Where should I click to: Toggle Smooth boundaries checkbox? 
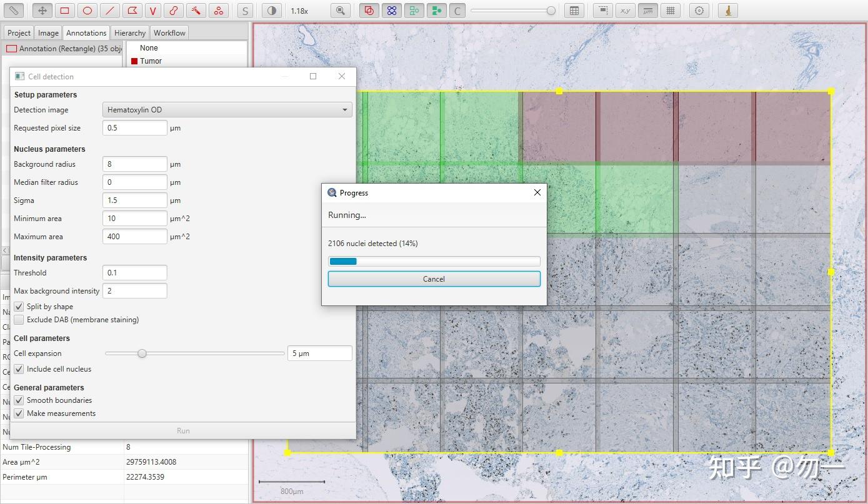click(x=19, y=400)
